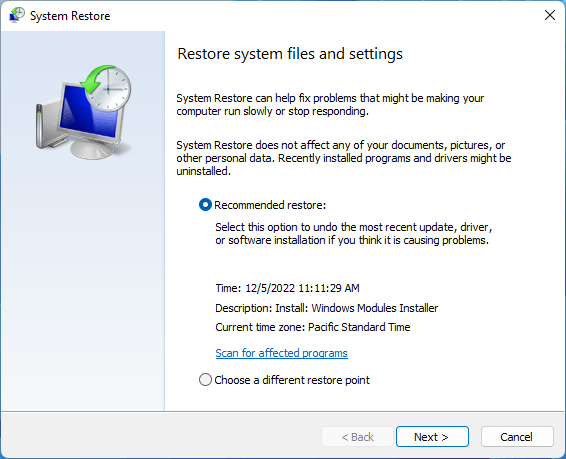
Task: Open the Scan for affected programs link
Action: click(282, 353)
